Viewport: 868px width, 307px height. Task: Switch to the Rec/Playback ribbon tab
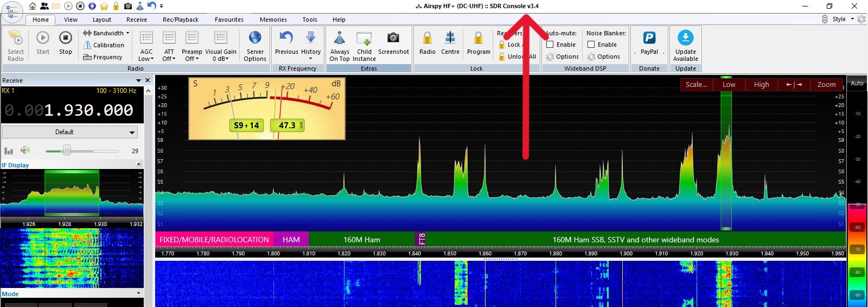tap(181, 20)
